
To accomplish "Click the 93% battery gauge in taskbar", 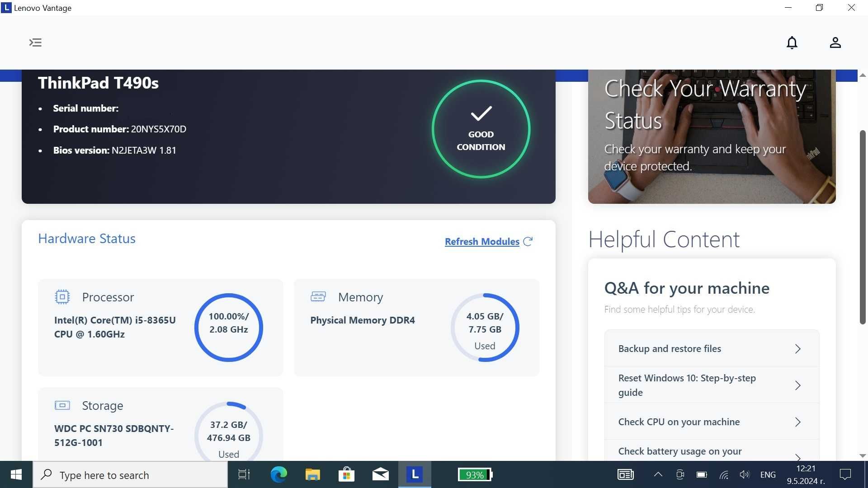I will [475, 475].
